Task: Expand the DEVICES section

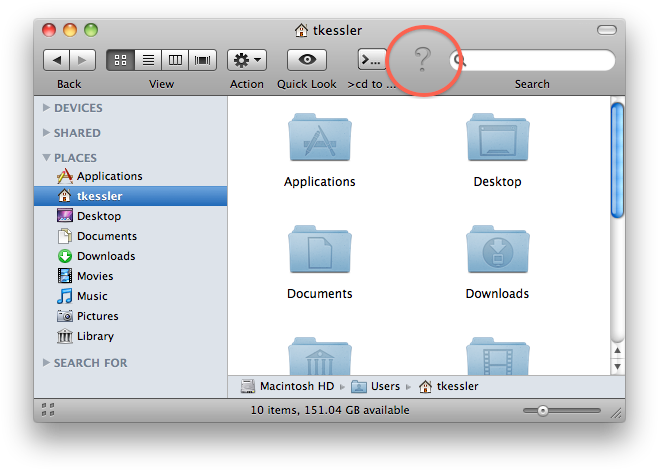Action: point(46,108)
